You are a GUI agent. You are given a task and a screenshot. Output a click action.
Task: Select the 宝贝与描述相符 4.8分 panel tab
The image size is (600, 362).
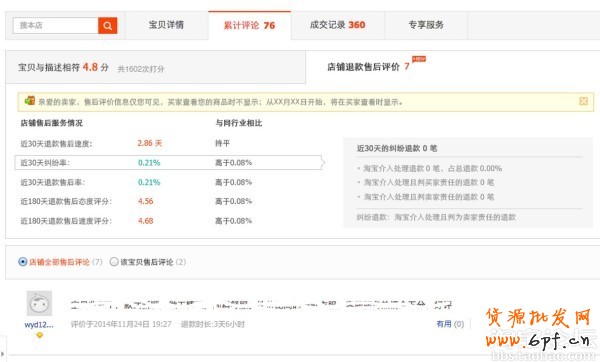155,67
